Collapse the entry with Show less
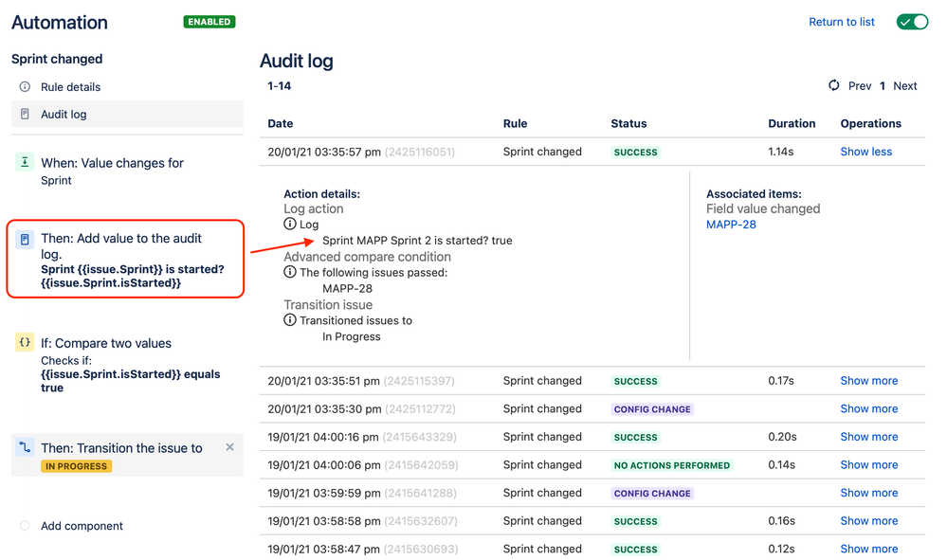Image resolution: width=947 pixels, height=560 pixels. pos(866,152)
